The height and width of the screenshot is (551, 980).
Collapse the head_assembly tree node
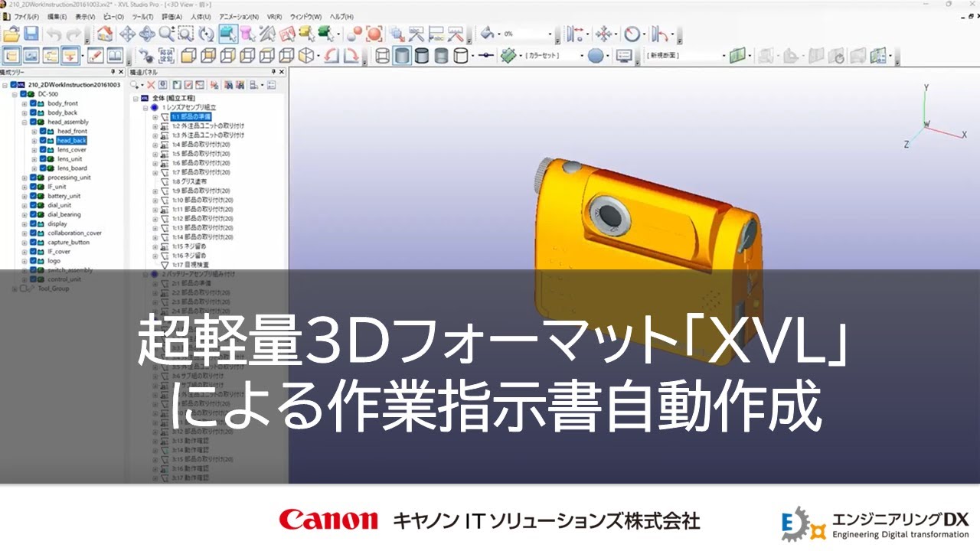coord(24,122)
